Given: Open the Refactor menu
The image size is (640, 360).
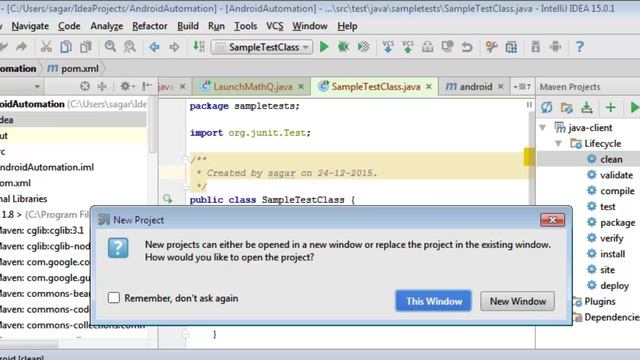Looking at the screenshot, I should point(149,26).
